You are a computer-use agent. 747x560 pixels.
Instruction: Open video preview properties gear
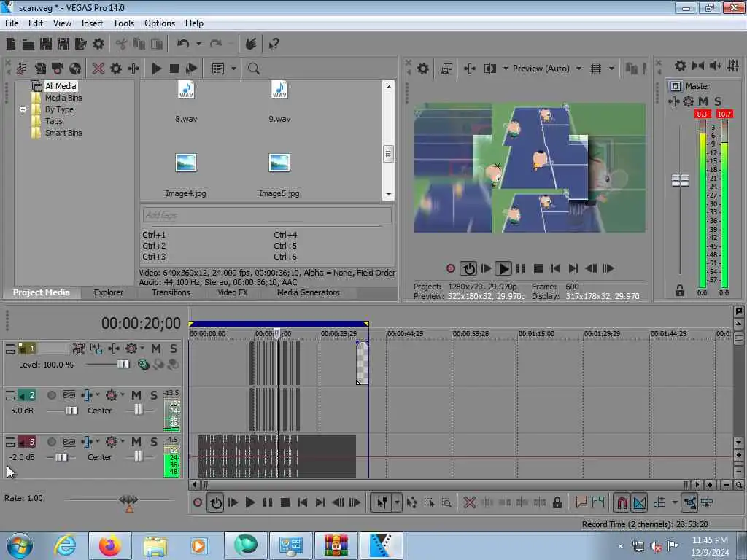coord(422,69)
